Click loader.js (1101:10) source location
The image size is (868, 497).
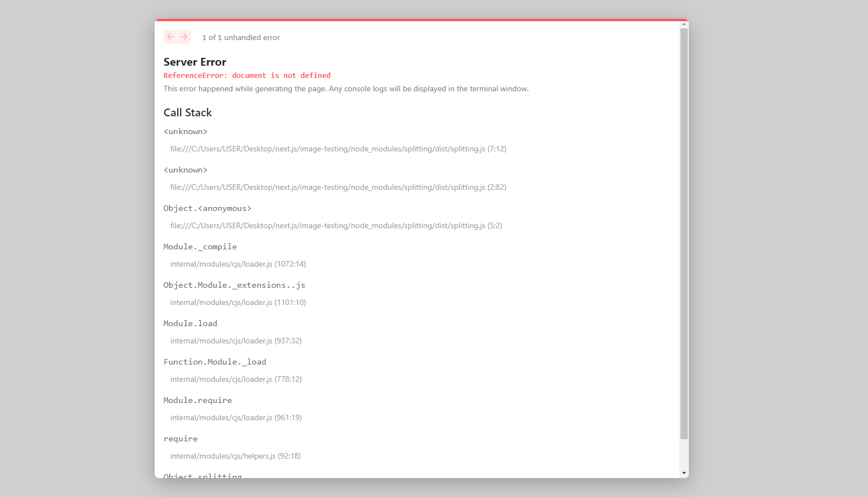[x=238, y=302]
